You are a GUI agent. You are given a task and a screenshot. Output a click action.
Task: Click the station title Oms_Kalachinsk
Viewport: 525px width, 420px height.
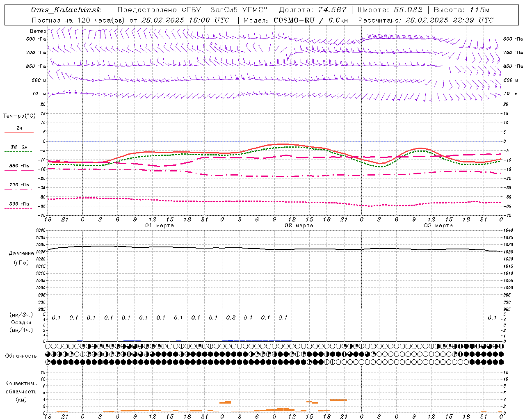66,10
